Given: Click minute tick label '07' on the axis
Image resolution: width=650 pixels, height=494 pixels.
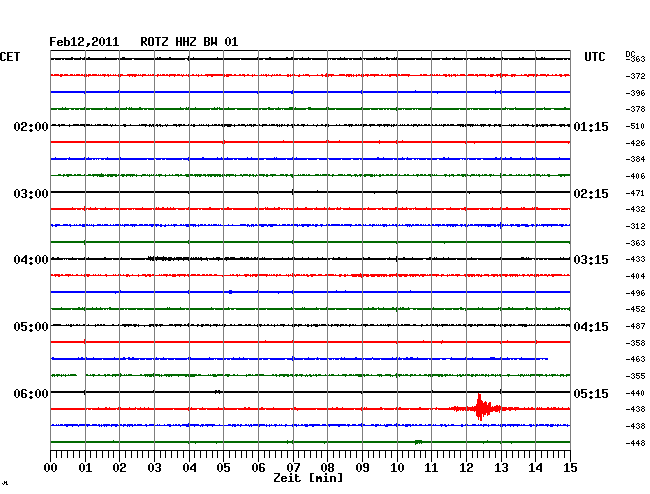Looking at the screenshot, I should pos(293,468).
